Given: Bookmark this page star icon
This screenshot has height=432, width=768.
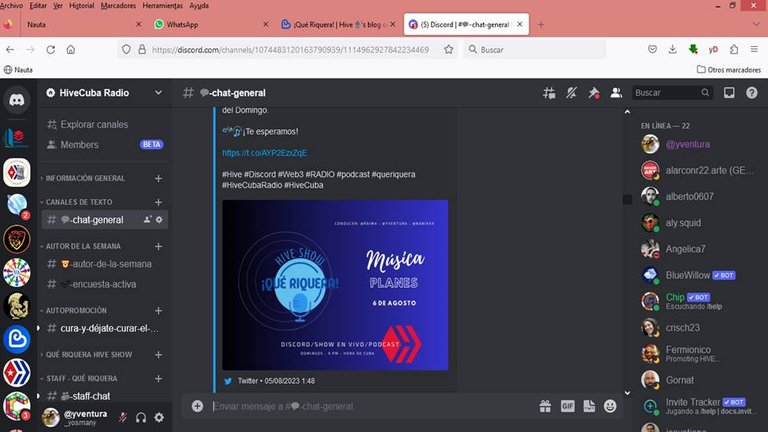Looking at the screenshot, I should pyautogui.click(x=448, y=49).
